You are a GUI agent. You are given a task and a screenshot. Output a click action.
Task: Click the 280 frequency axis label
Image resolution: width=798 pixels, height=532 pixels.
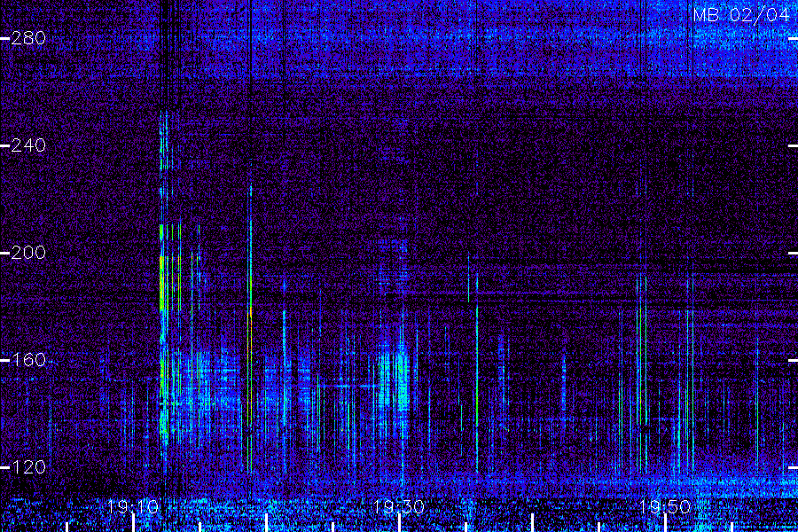(x=28, y=38)
